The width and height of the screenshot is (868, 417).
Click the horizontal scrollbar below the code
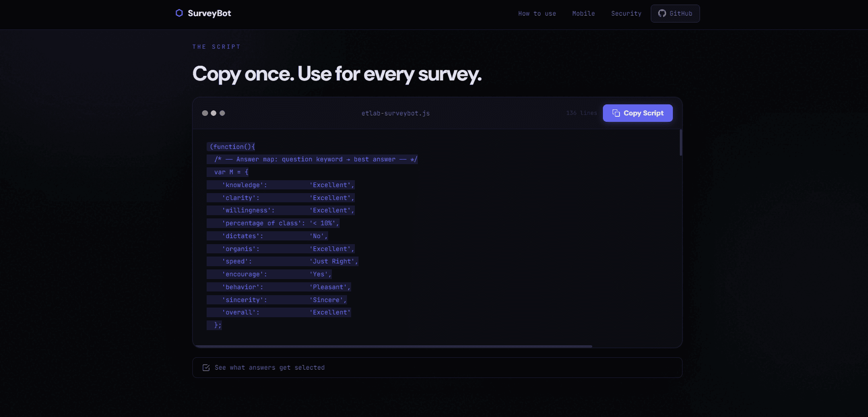pyautogui.click(x=393, y=346)
